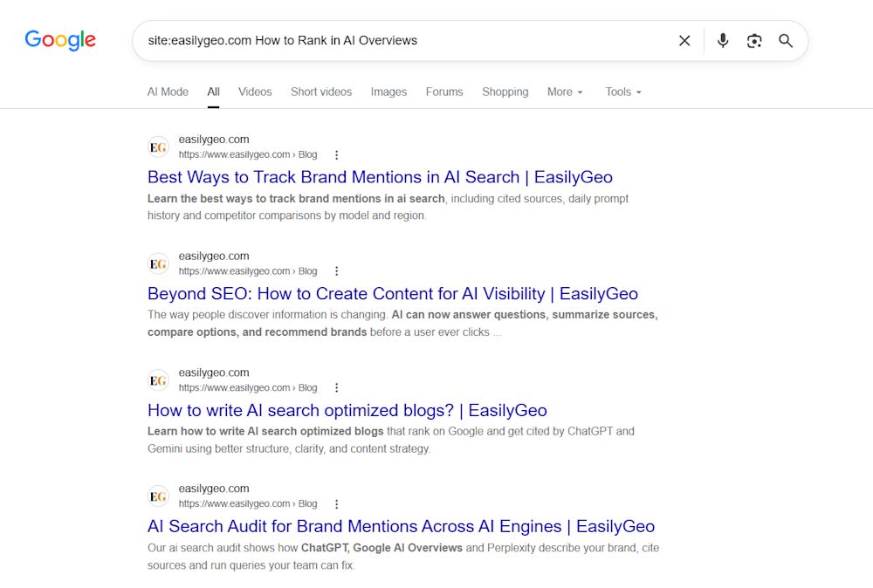Select the All results tab
This screenshot has width=873, height=588.
[213, 92]
